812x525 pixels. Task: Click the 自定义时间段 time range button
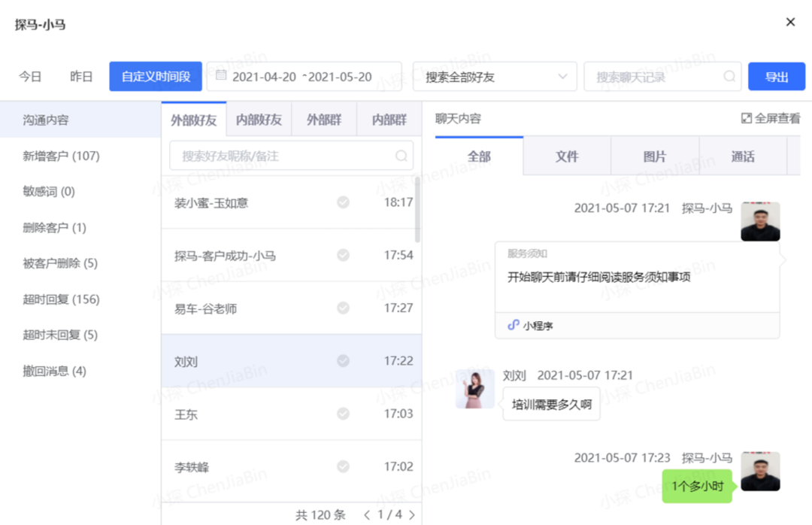point(155,76)
